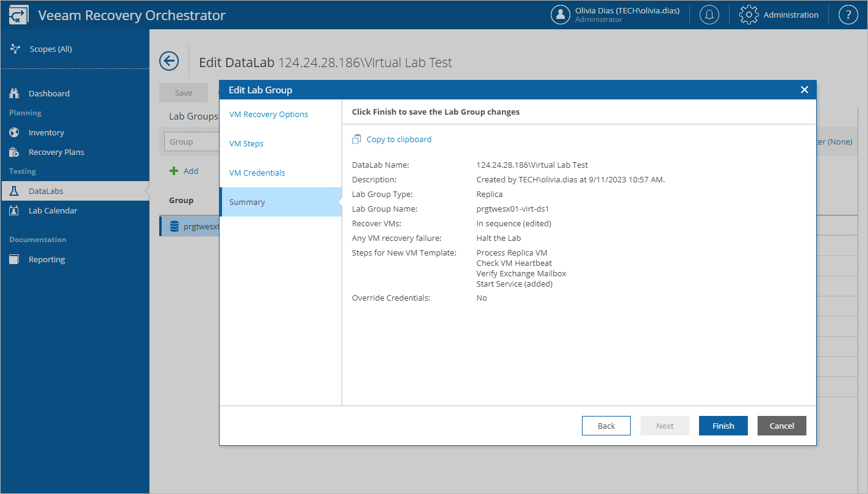Click the back arrow on Edit DataLab page
Viewport: 868px width, 494px height.
coord(169,61)
